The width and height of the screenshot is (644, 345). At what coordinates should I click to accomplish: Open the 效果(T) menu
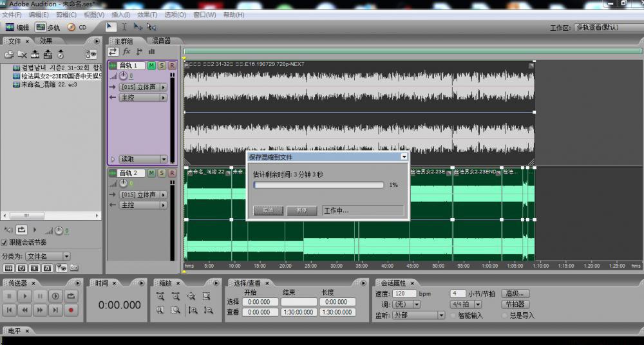[x=147, y=15]
